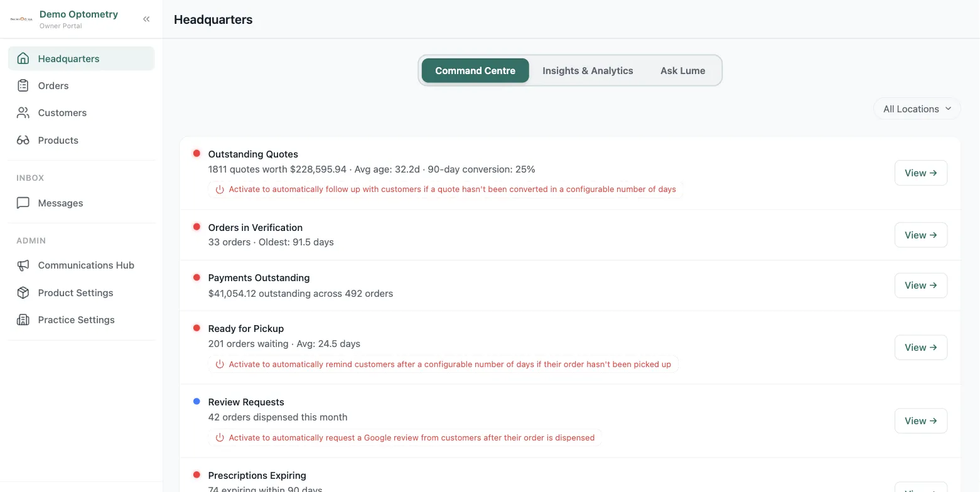Switch to the Insights & Analytics tab
The image size is (980, 492).
point(588,71)
